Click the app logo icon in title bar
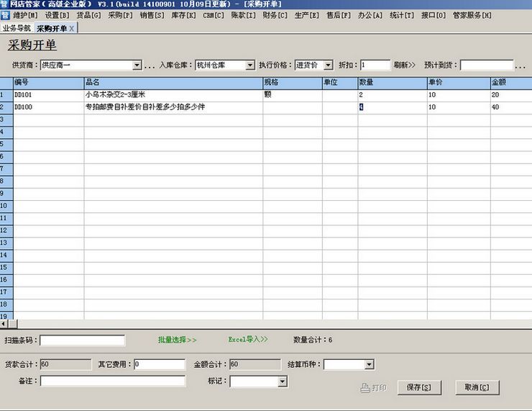The image size is (532, 411). pyautogui.click(x=4, y=4)
